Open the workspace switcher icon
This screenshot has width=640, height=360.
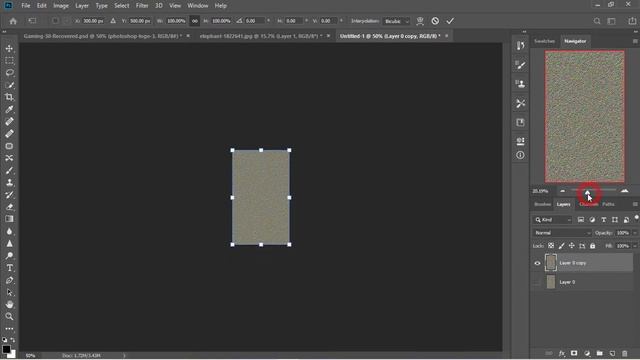click(x=611, y=21)
